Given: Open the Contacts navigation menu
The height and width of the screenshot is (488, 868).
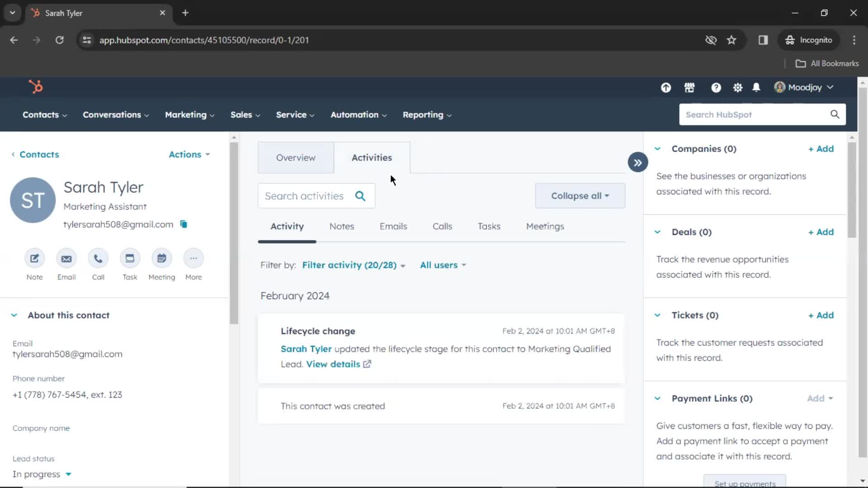Looking at the screenshot, I should [45, 115].
